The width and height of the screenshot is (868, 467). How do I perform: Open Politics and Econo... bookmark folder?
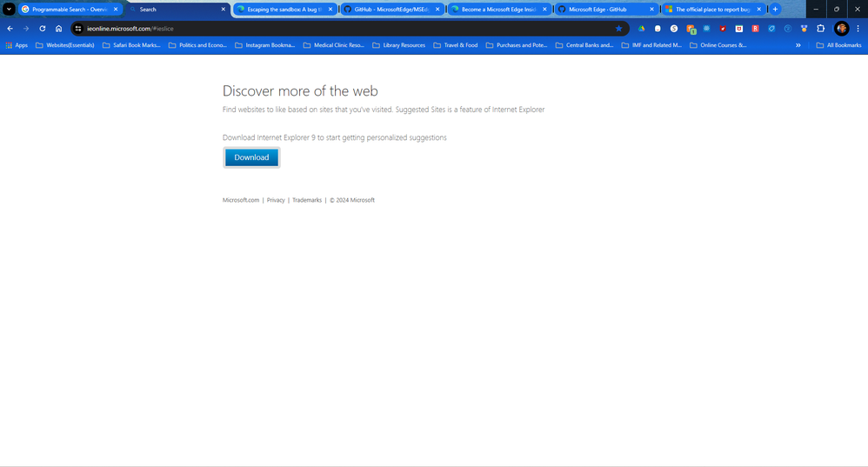197,45
